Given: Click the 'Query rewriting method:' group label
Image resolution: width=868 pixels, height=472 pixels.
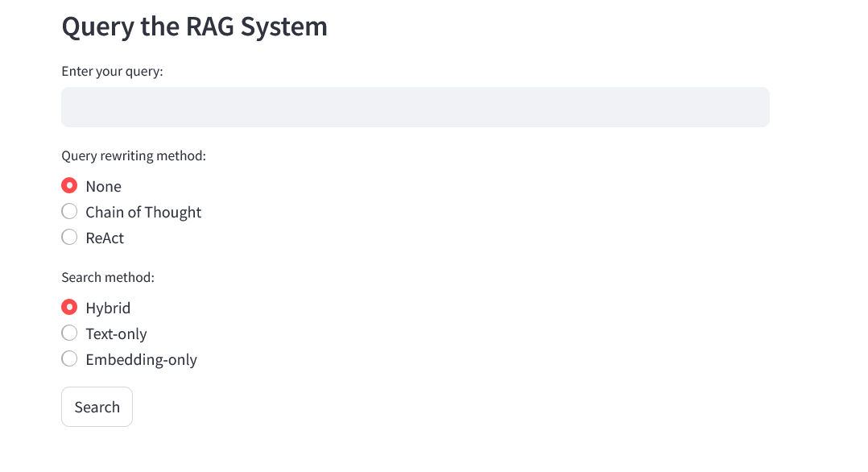Looking at the screenshot, I should [134, 155].
